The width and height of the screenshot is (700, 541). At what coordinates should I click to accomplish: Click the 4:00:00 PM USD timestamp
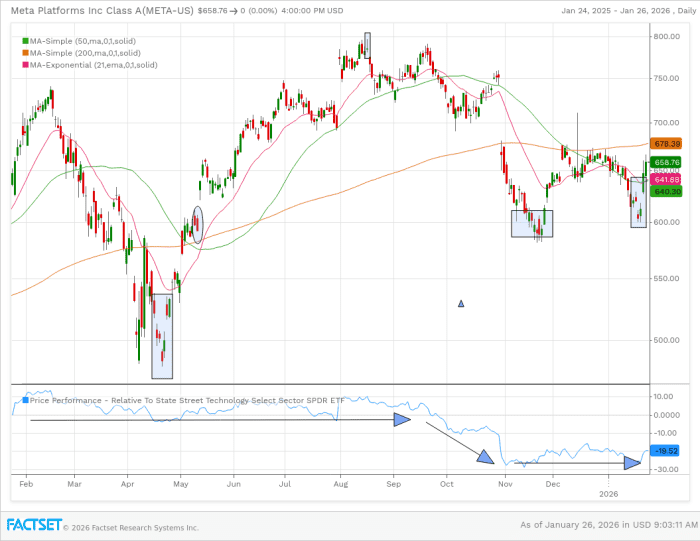312,11
